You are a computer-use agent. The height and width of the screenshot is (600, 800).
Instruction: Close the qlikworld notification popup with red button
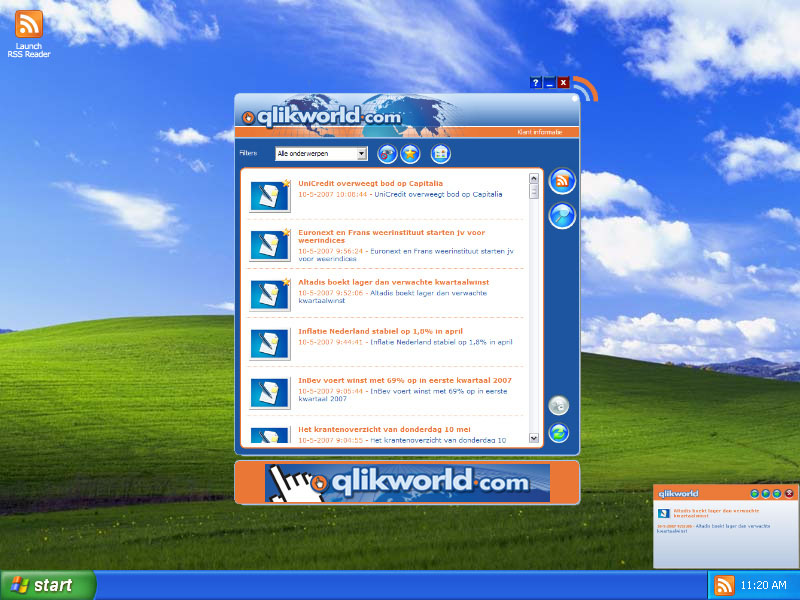point(789,493)
